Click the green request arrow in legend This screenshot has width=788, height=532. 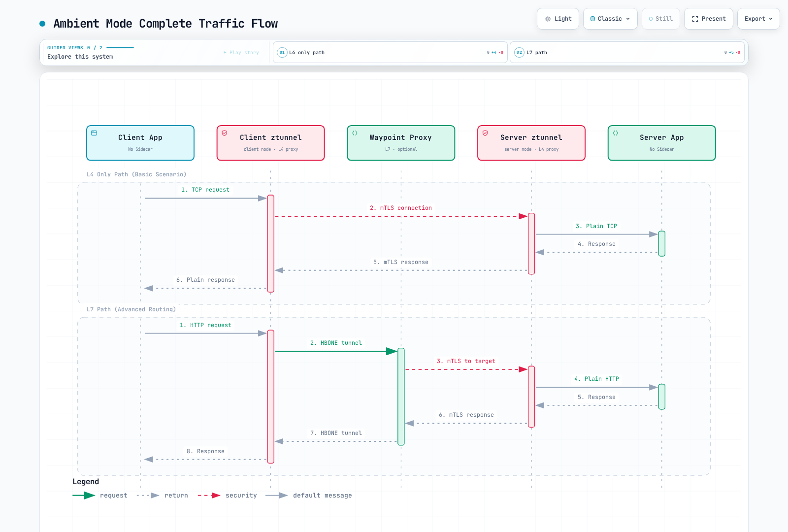coord(84,496)
